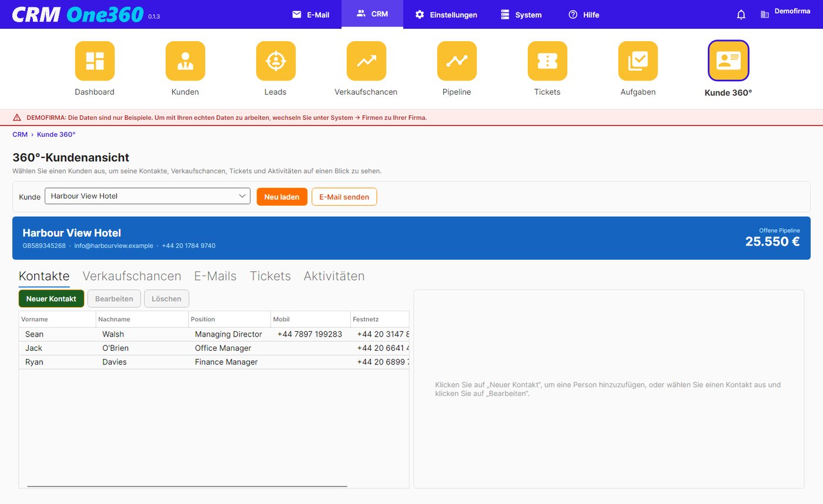
Task: Sort by the Mobil column header
Action: [x=310, y=319]
